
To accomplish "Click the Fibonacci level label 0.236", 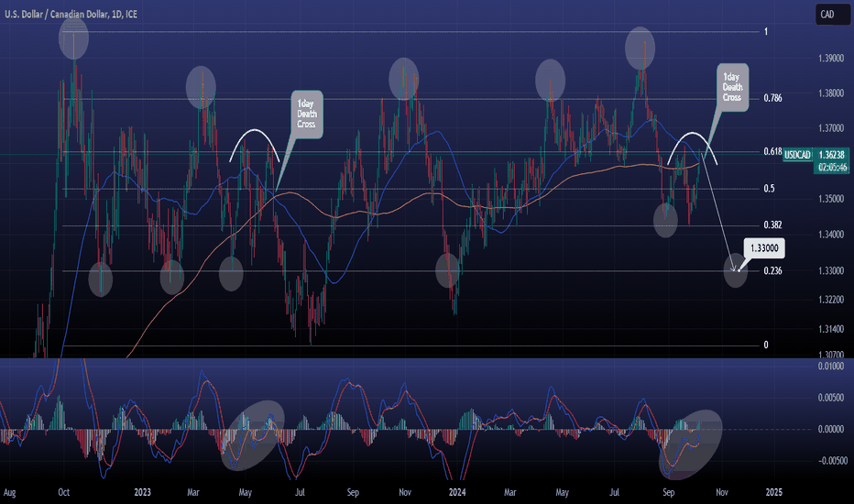I will pyautogui.click(x=772, y=271).
